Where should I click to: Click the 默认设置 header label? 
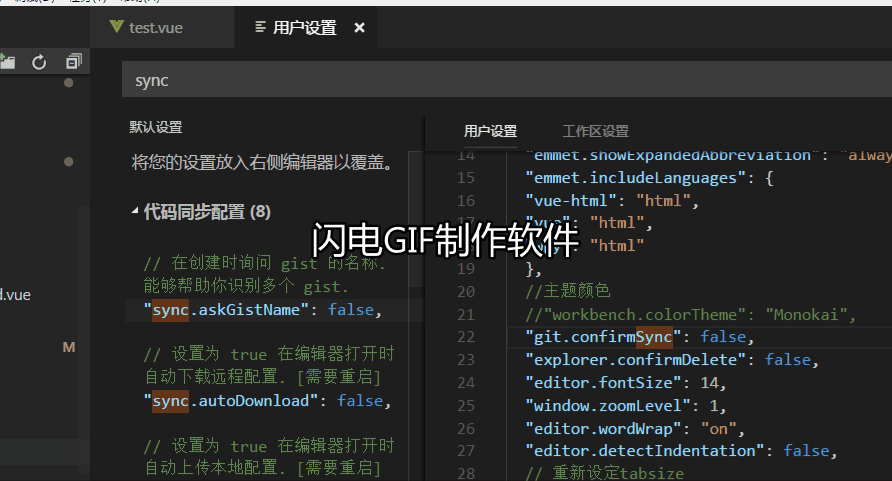click(156, 127)
